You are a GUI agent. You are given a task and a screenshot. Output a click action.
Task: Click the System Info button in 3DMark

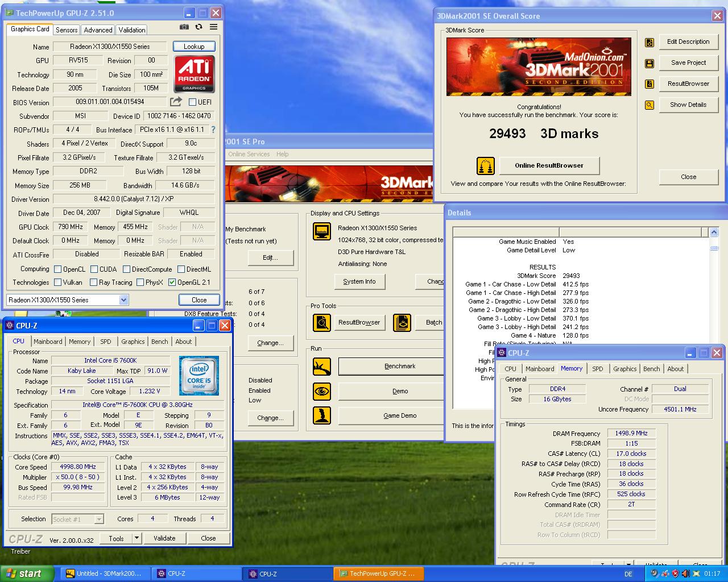coord(359,281)
